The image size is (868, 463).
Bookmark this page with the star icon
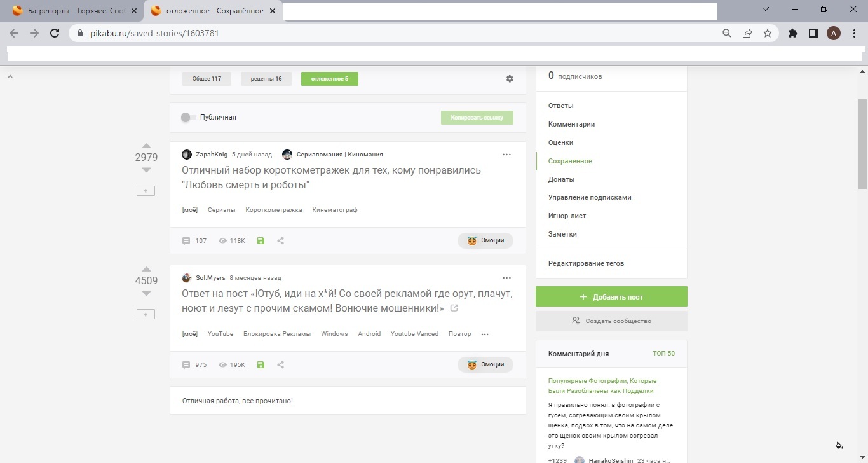pos(768,33)
